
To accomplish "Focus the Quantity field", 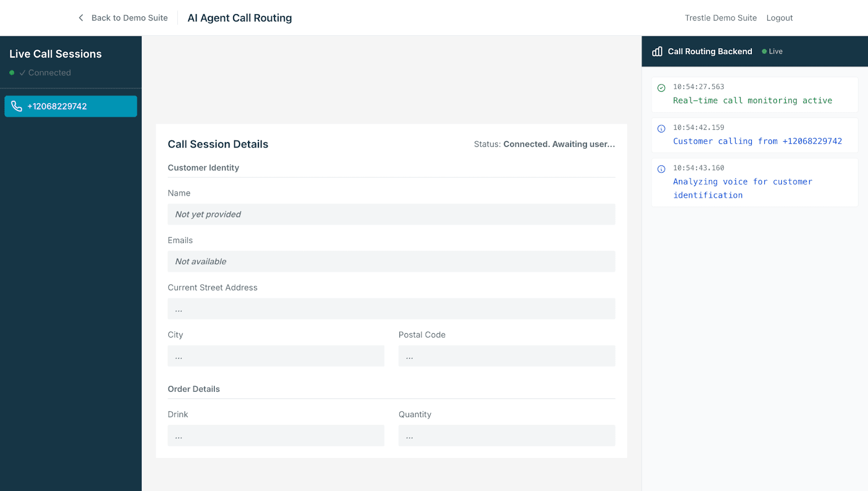I will (506, 436).
